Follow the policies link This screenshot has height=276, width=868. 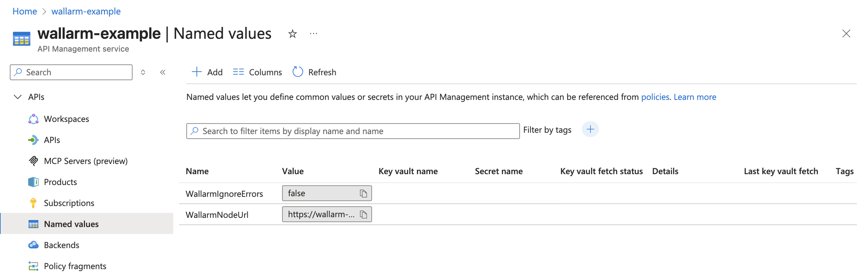(x=655, y=97)
